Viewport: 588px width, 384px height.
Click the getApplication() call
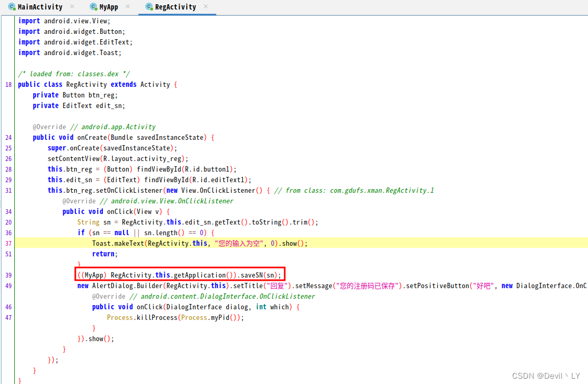tap(204, 275)
